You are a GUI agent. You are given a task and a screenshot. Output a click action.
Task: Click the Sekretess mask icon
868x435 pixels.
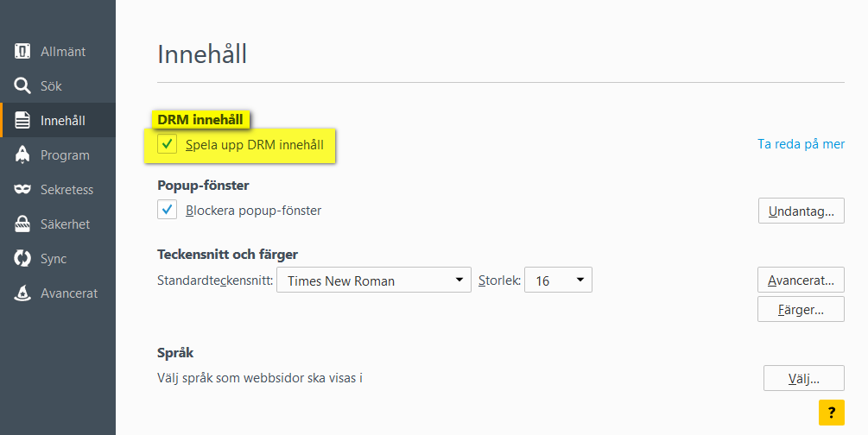(22, 189)
